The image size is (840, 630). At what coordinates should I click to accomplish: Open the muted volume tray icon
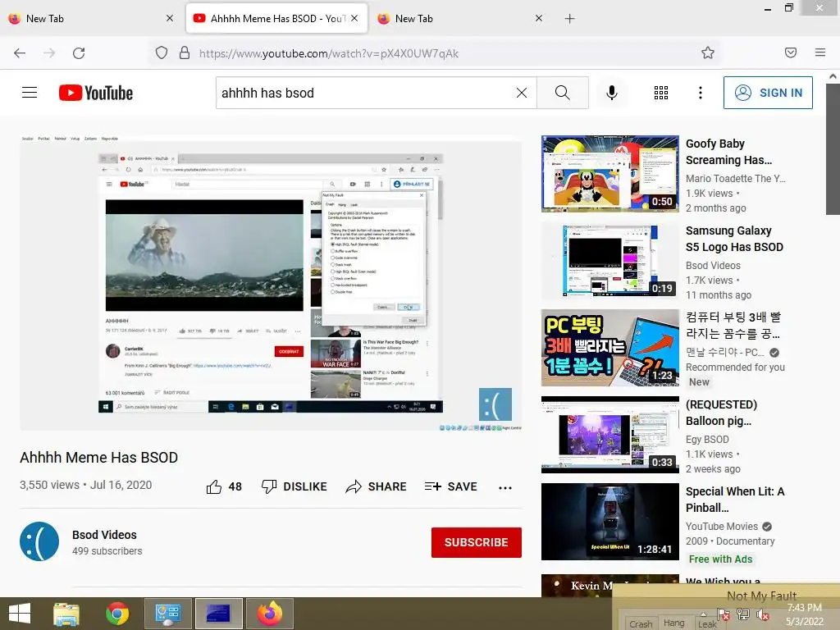(763, 614)
